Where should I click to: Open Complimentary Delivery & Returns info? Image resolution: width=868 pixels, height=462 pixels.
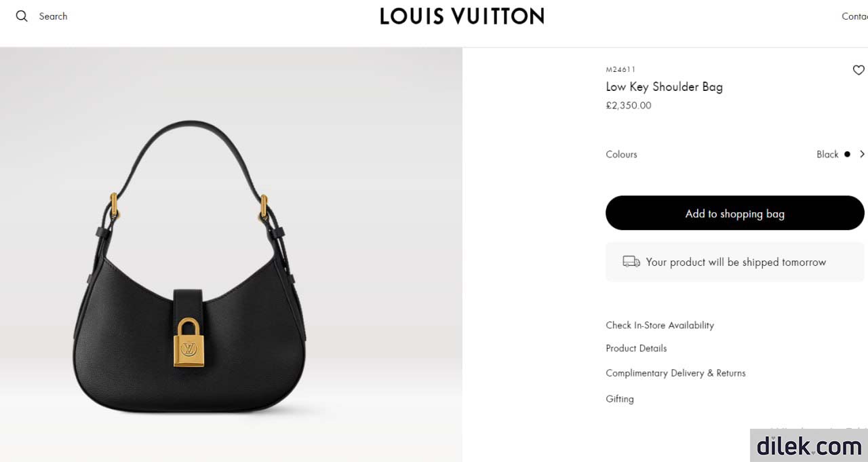click(x=675, y=373)
